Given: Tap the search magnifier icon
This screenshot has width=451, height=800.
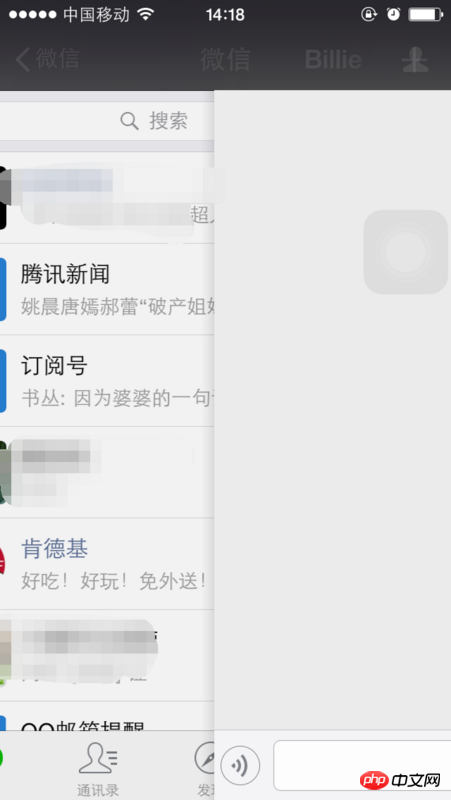Looking at the screenshot, I should pyautogui.click(x=130, y=121).
